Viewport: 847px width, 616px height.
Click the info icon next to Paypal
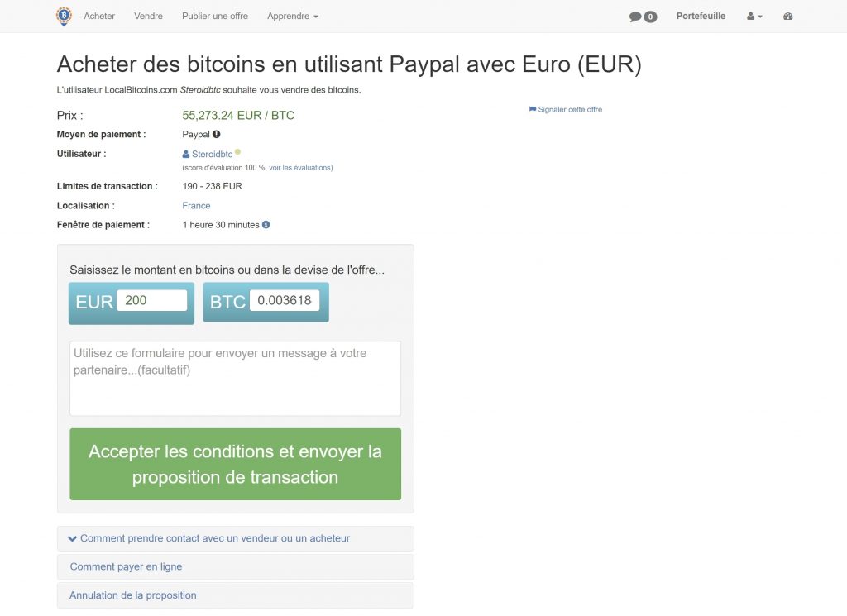(216, 134)
